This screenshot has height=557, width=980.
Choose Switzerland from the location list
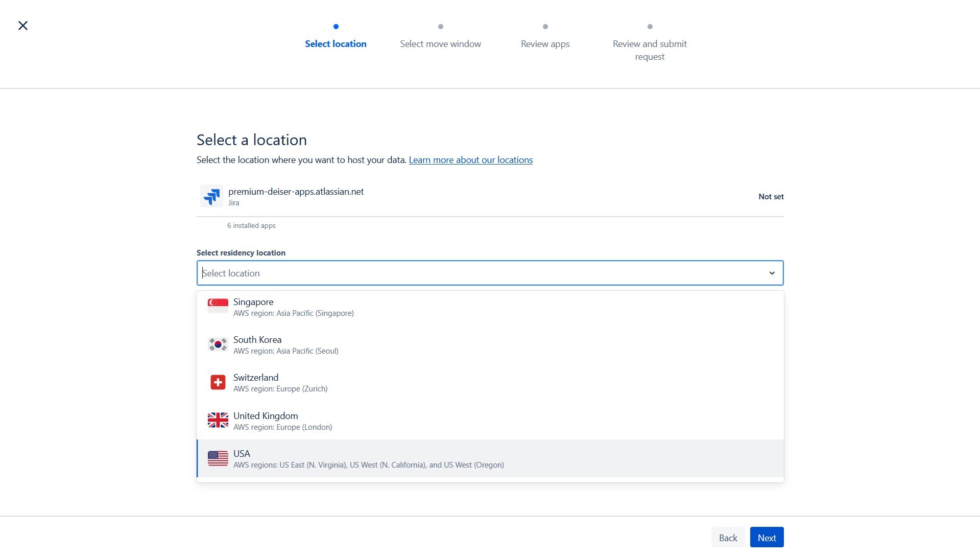click(x=490, y=383)
